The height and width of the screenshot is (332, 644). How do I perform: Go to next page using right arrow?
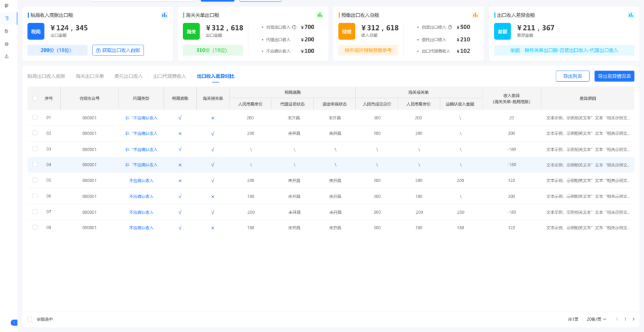633,319
